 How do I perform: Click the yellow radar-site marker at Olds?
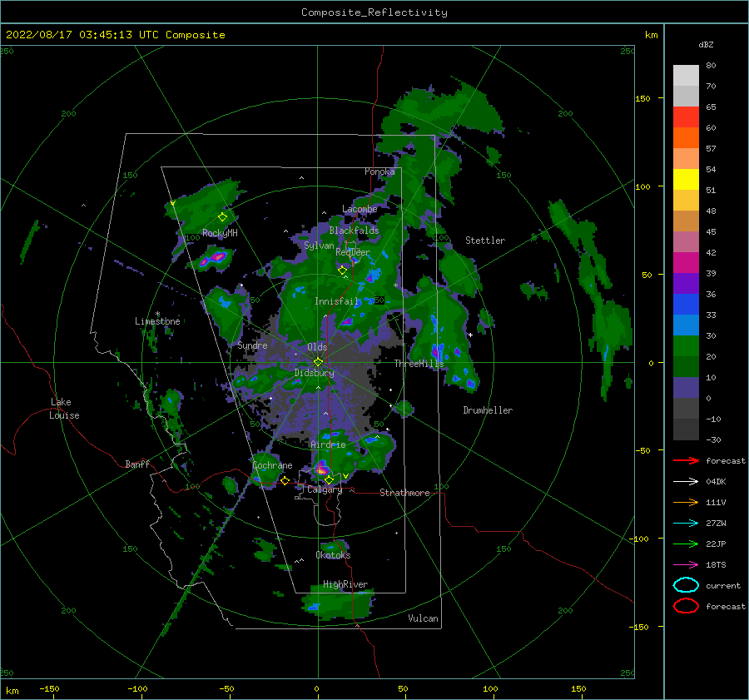click(318, 362)
